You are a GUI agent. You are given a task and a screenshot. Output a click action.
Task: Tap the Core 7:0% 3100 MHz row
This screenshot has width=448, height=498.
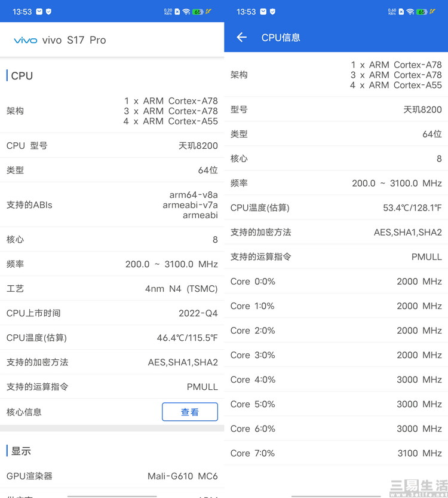click(336, 453)
